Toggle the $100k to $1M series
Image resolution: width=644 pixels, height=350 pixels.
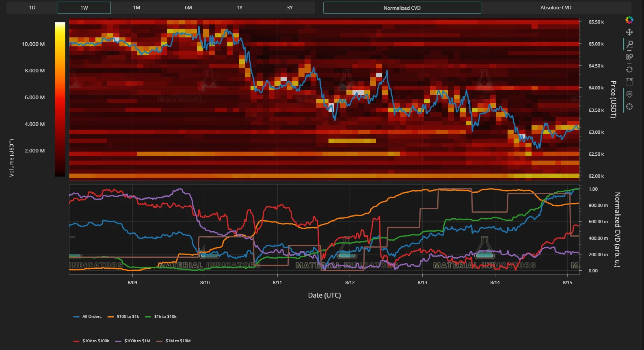133,341
